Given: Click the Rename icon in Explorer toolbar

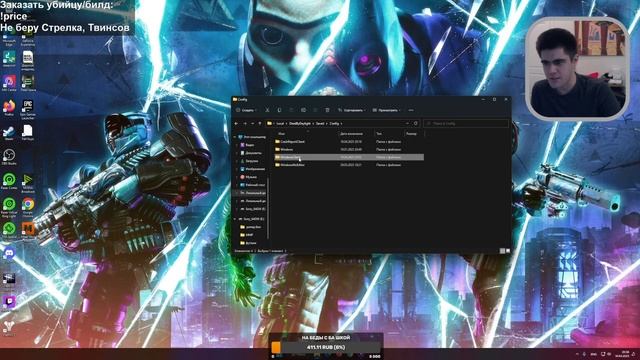Looking at the screenshot, I should coord(303,110).
